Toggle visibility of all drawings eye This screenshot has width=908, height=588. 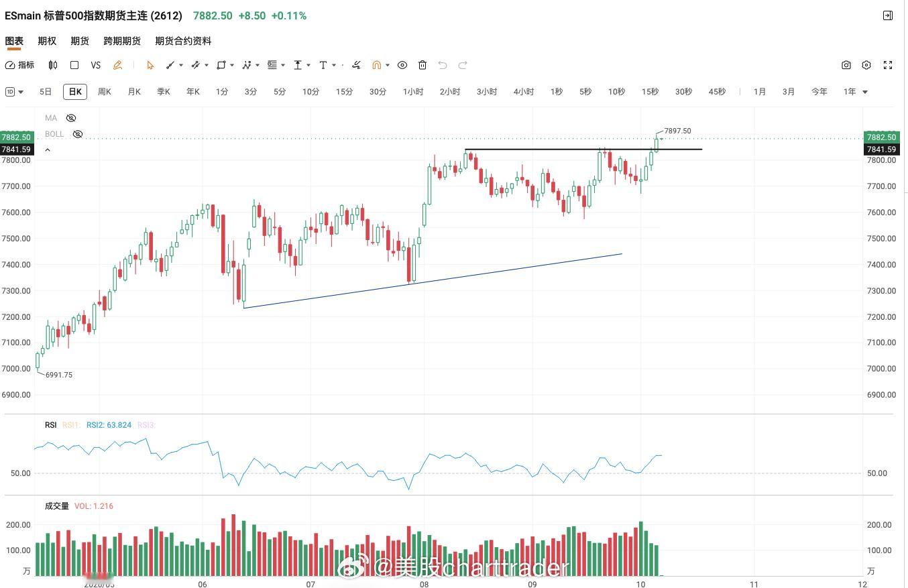pyautogui.click(x=402, y=65)
